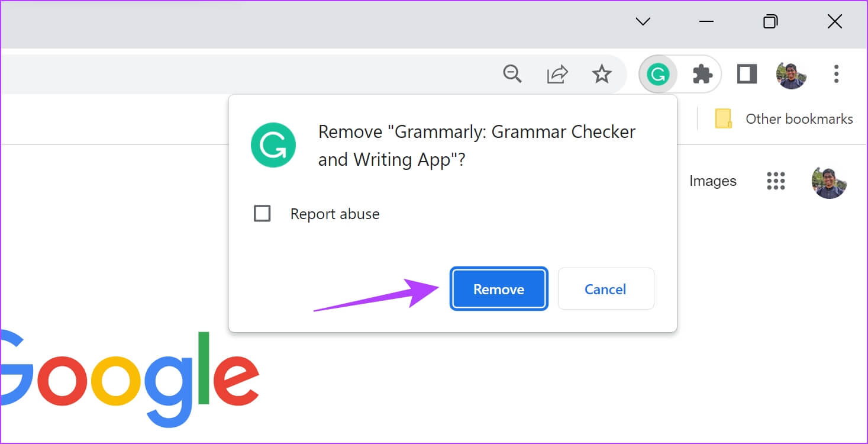Open the Chrome profile avatar in toolbar
Viewport: 868px width, 444px height.
click(791, 75)
